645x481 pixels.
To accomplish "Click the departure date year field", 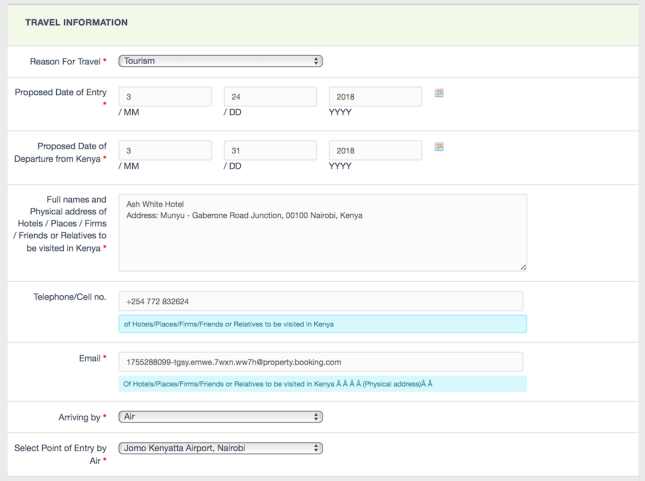I will 375,151.
